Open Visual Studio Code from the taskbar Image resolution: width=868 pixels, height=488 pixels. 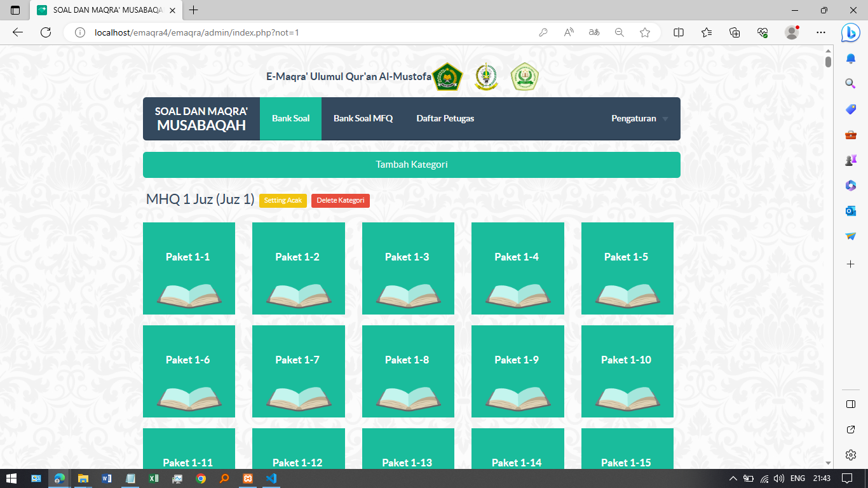(x=271, y=478)
